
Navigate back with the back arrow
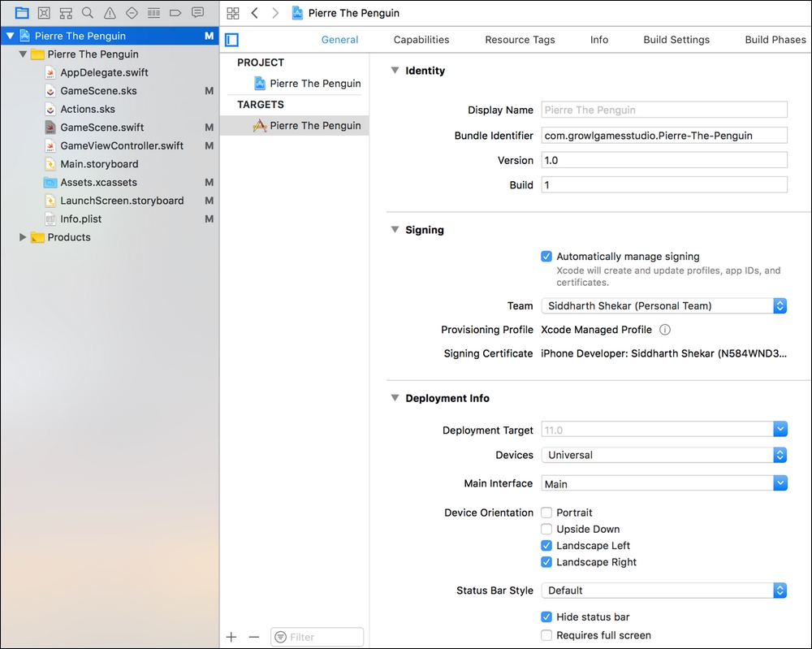pos(254,13)
